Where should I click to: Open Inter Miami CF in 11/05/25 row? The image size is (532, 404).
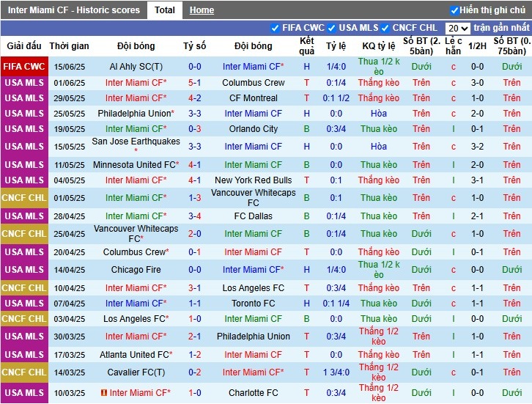[x=254, y=165]
